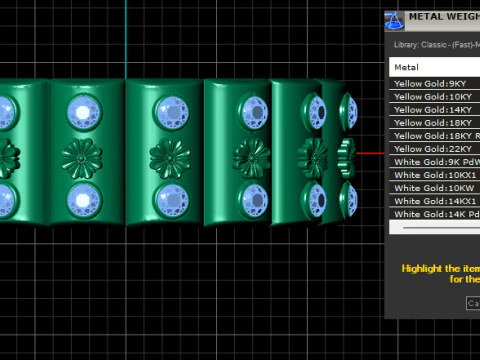480x360 pixels.
Task: Choose Yellow Gold:18KY metal row
Action: [x=434, y=123]
